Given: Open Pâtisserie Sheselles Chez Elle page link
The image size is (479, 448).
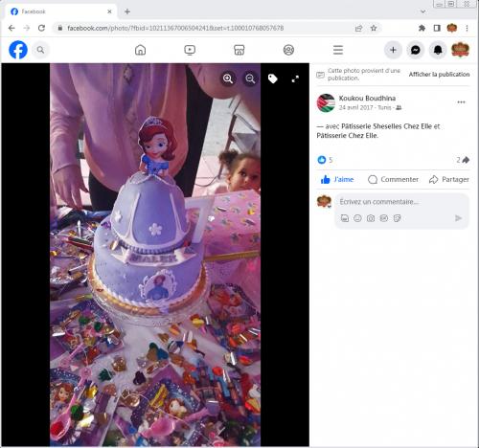Looking at the screenshot, I should click(387, 126).
